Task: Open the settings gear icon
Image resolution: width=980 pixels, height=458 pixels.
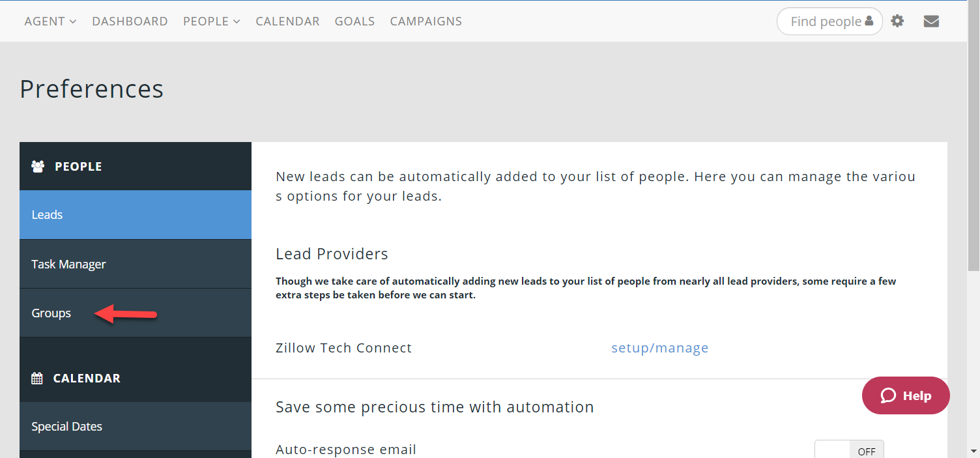Action: 897,21
